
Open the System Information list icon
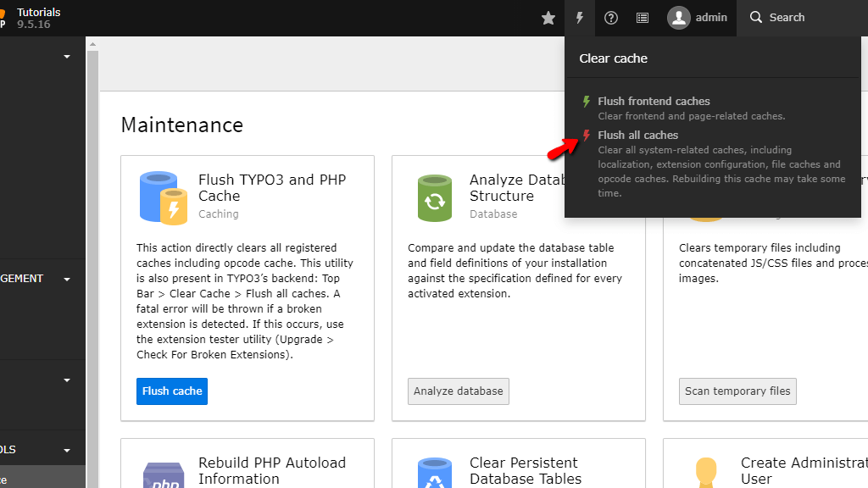click(642, 17)
